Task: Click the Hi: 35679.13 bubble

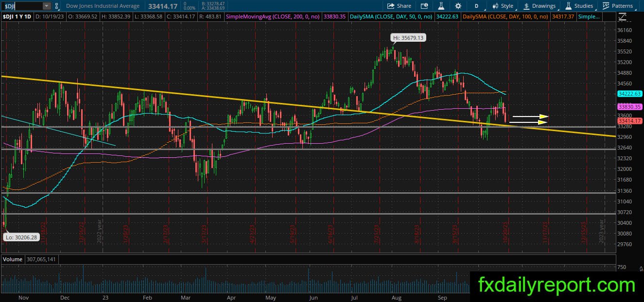Action: [408, 37]
